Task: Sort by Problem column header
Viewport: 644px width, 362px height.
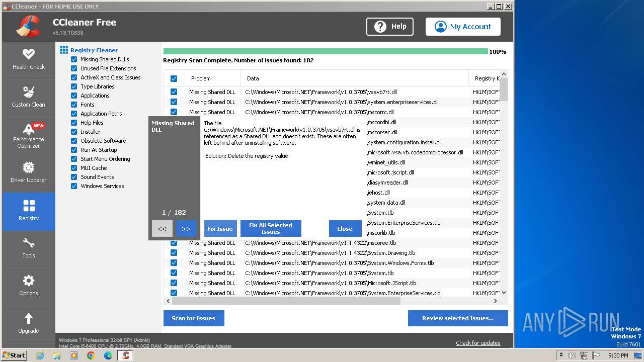Action: 213,78
